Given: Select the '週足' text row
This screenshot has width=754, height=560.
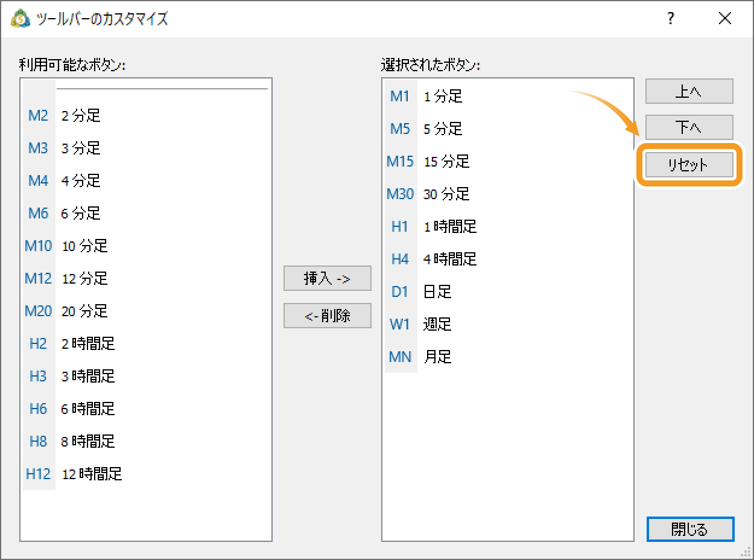Looking at the screenshot, I should click(437, 325).
